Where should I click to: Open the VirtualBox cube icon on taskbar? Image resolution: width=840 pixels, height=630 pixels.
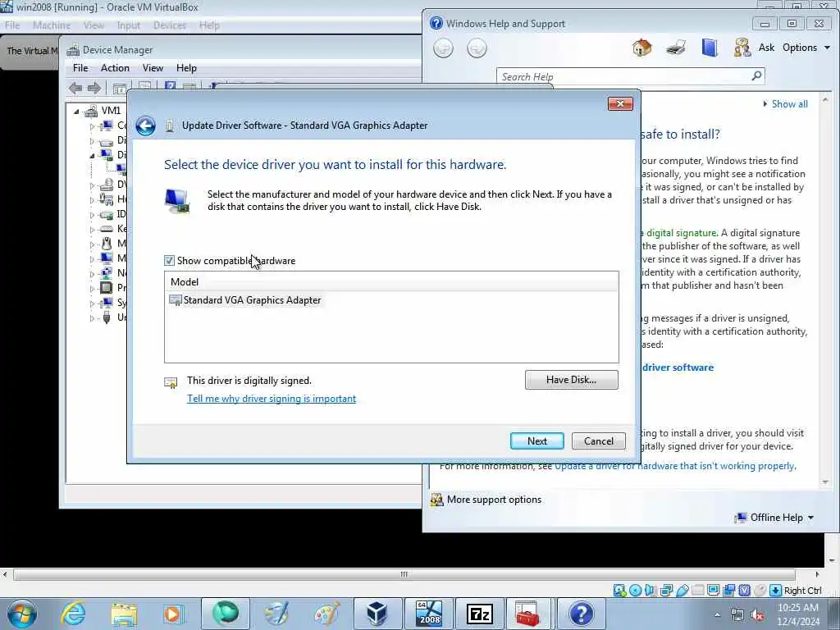pos(377,614)
